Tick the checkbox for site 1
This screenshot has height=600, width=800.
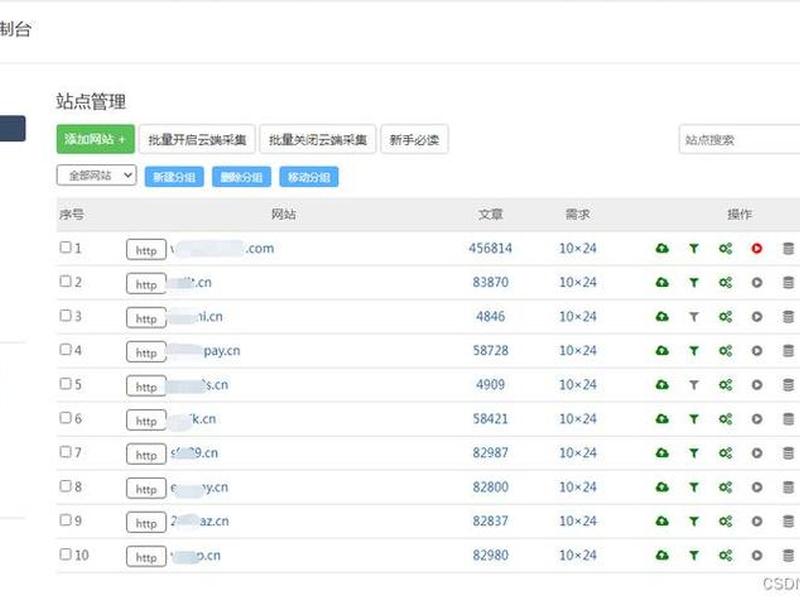(65, 247)
